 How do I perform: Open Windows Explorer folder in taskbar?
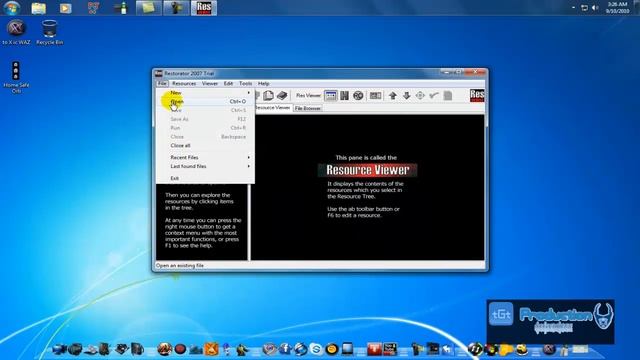point(38,8)
